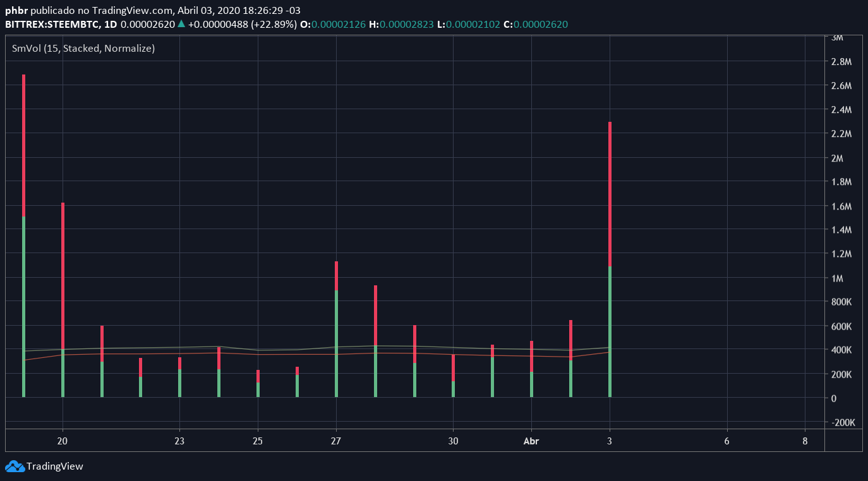
Task: Click the current price 0.00002620 in header
Action: coord(147,24)
